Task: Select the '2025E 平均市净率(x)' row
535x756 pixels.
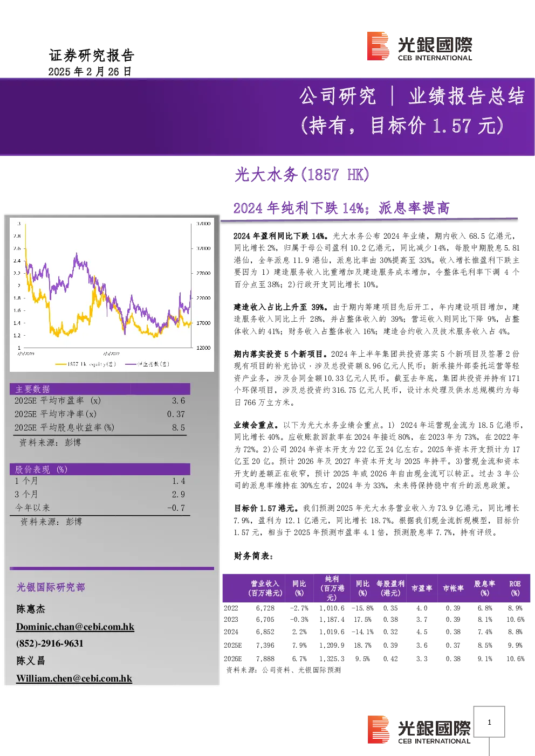Action: tap(100, 414)
